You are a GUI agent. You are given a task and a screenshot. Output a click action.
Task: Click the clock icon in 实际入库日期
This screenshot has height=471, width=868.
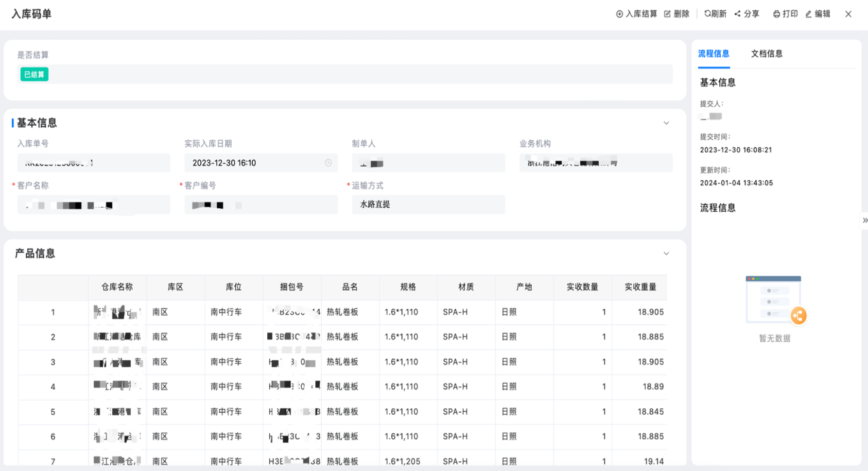[329, 163]
